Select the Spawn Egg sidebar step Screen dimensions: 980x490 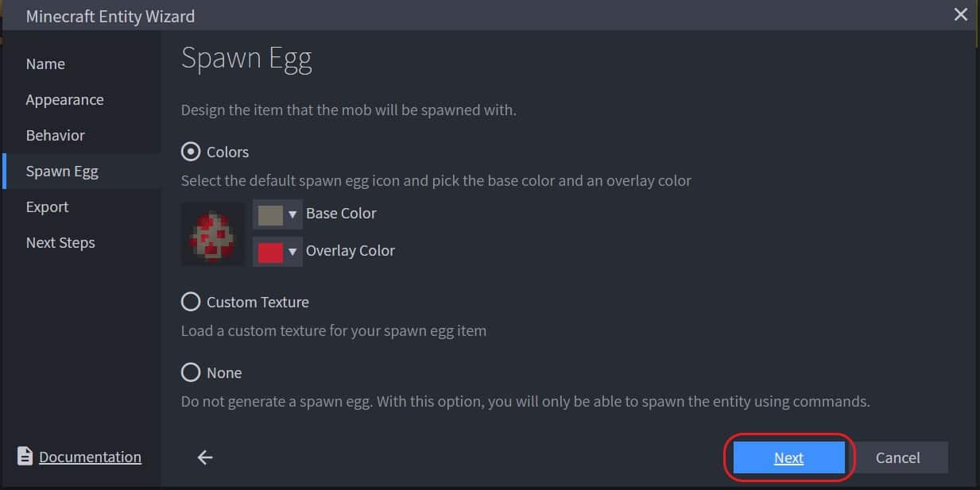click(x=62, y=171)
